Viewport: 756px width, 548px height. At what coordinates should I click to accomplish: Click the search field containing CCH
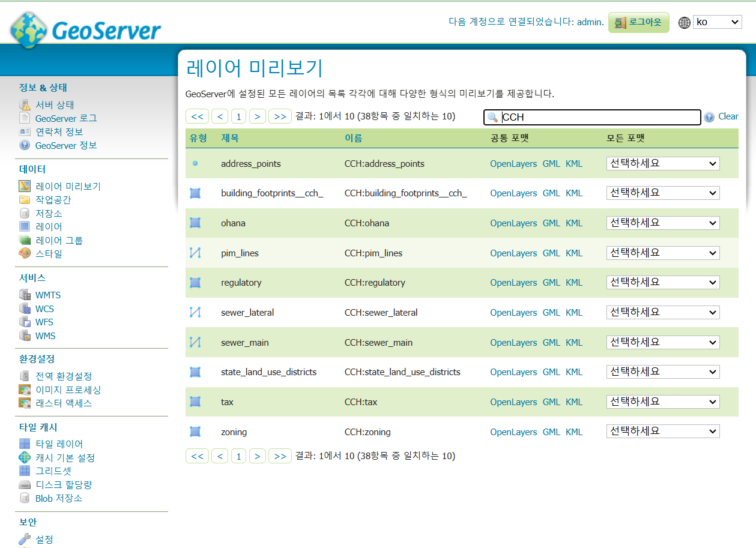[592, 117]
